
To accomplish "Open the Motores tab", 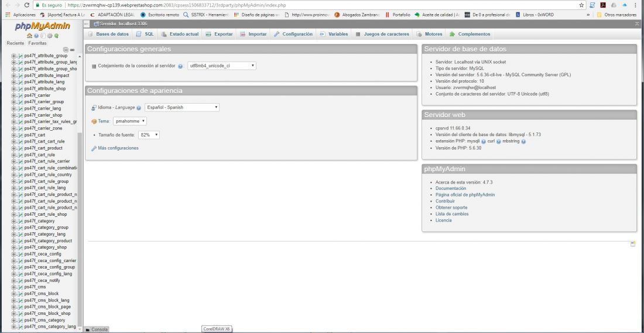I will click(429, 34).
